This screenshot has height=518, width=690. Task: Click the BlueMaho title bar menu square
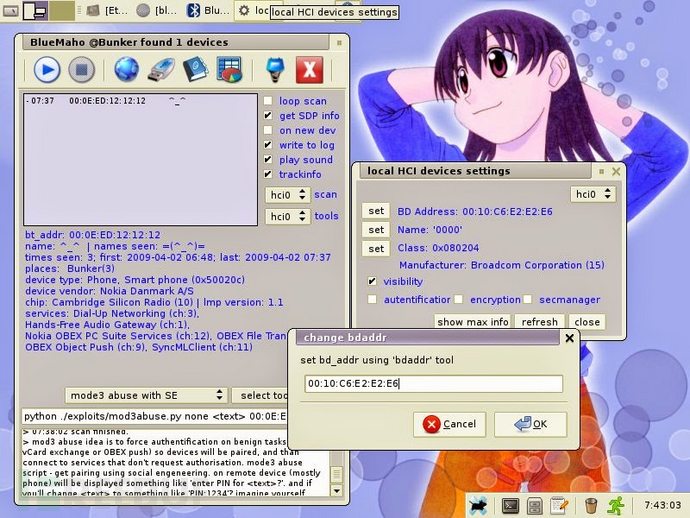(339, 43)
